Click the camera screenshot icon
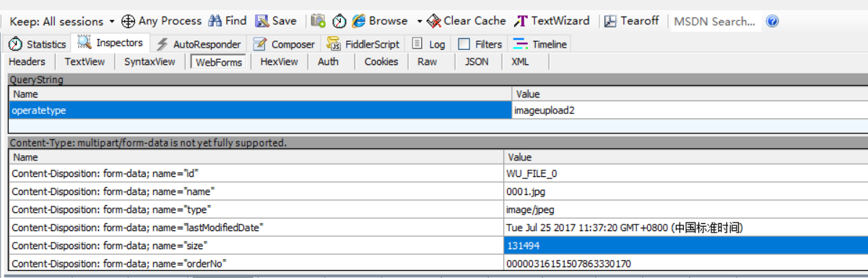The image size is (868, 278). click(318, 22)
